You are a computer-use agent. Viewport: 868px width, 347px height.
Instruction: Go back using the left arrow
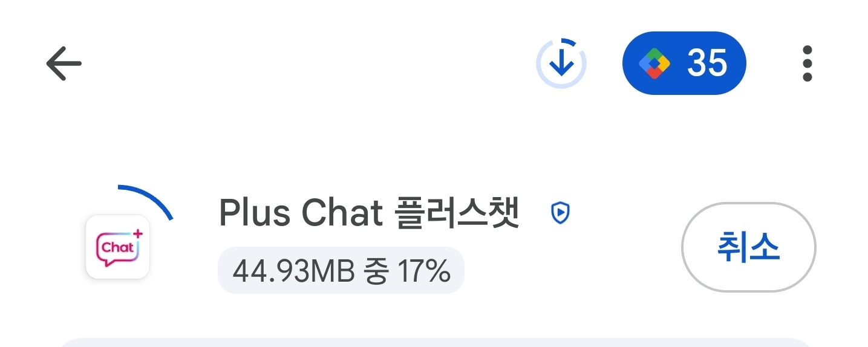64,63
